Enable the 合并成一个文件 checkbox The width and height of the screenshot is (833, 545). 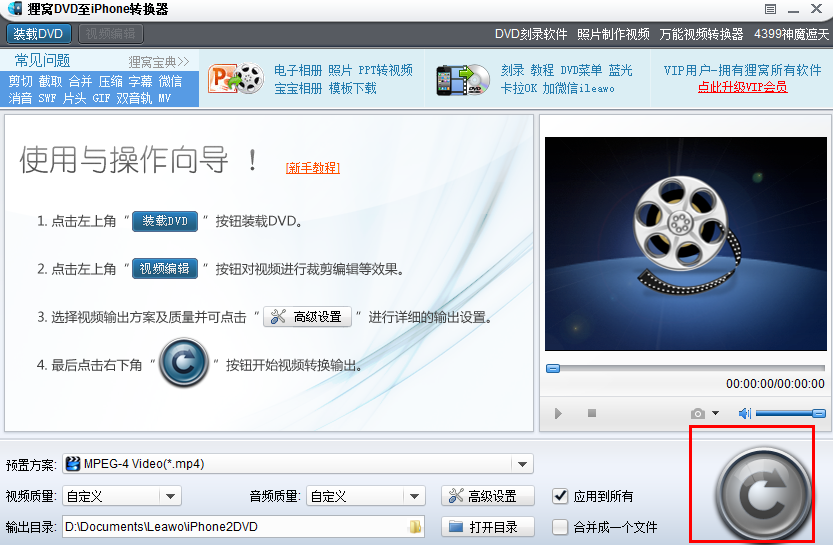coord(560,527)
